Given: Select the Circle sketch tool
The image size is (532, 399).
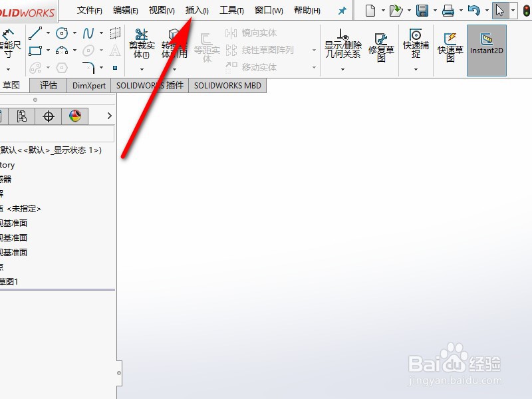Looking at the screenshot, I should tap(62, 33).
